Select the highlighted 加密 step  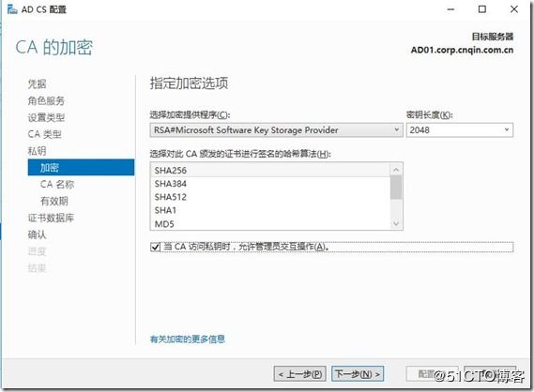(81, 168)
